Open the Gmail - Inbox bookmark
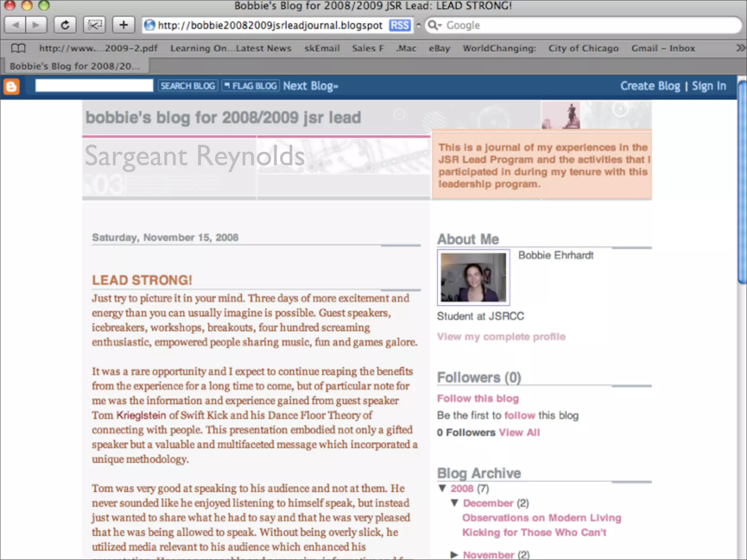The width and height of the screenshot is (747, 560). 663,48
